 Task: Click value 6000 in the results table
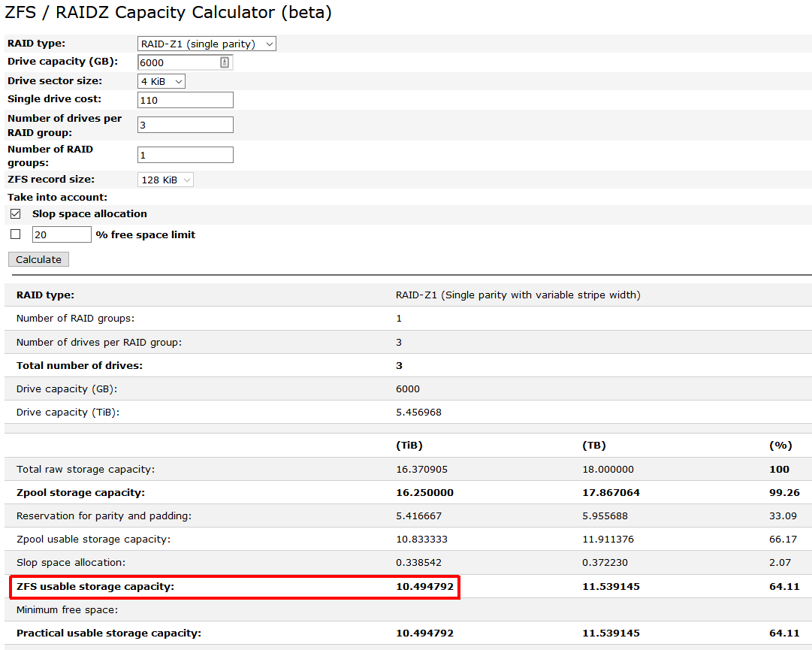point(408,389)
